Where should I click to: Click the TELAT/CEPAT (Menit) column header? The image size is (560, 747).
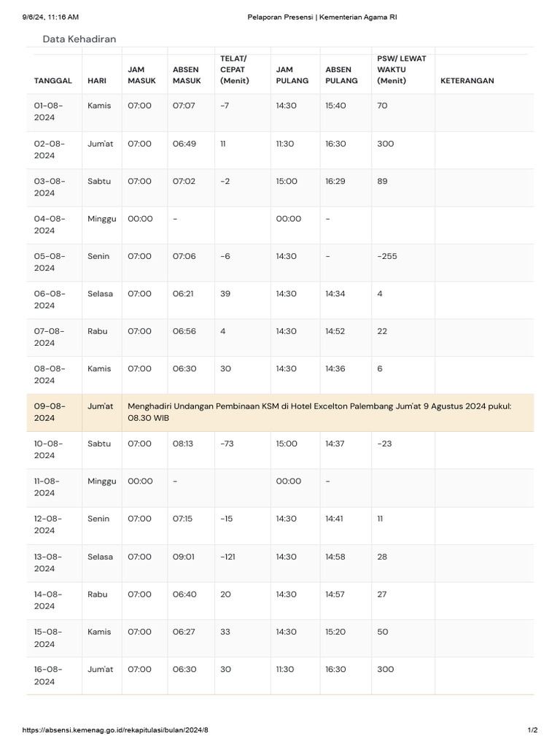[x=234, y=69]
